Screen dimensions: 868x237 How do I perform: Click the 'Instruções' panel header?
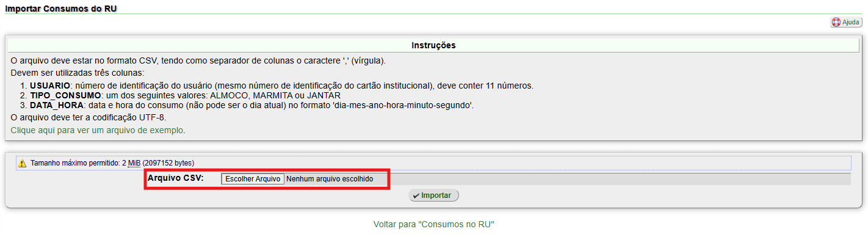point(433,45)
